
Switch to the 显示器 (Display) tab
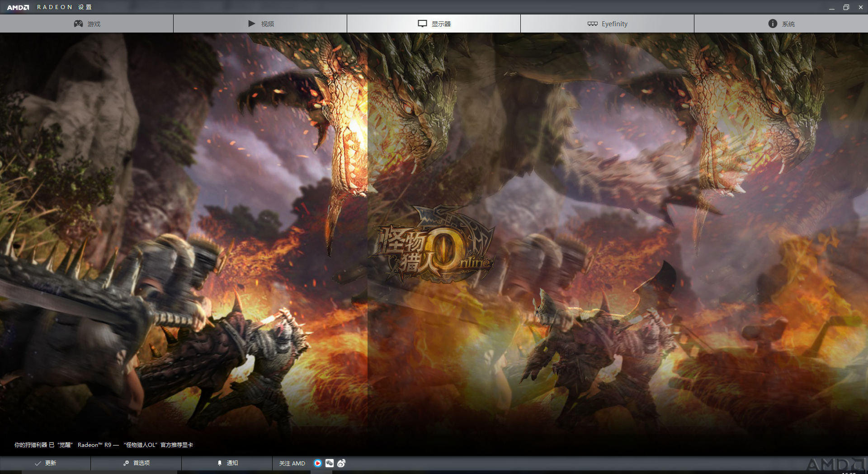pos(434,24)
